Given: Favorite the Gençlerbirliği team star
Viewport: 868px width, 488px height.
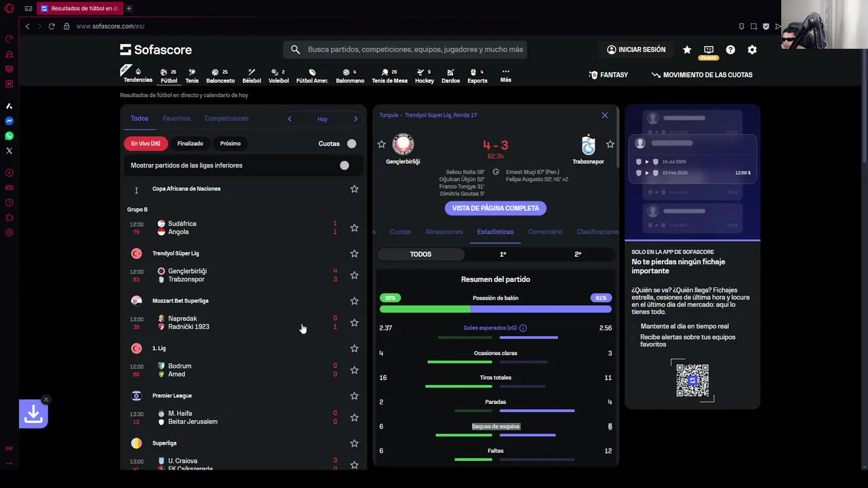Looking at the screenshot, I should 381,144.
